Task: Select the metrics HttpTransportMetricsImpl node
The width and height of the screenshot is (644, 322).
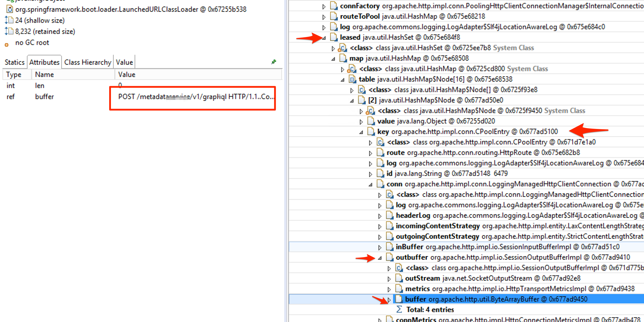Action: (419, 289)
